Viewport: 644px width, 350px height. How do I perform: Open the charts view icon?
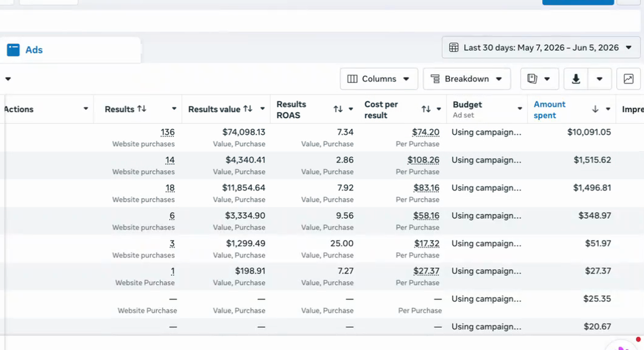(628, 79)
